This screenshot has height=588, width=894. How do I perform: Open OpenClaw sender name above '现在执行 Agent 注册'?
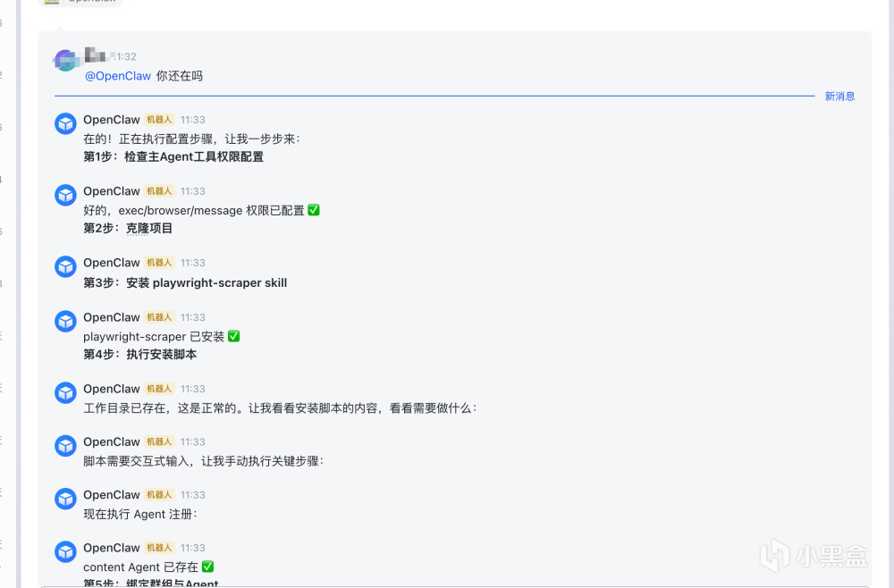112,494
